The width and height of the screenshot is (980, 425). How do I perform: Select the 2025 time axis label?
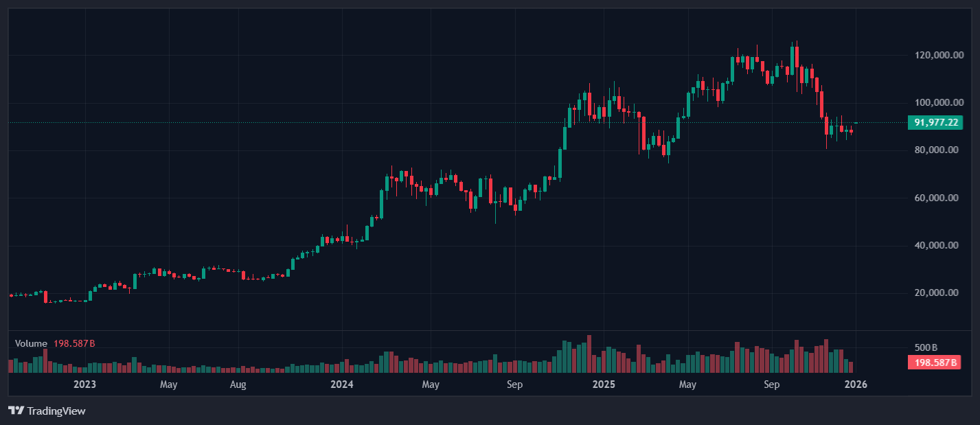pyautogui.click(x=604, y=384)
